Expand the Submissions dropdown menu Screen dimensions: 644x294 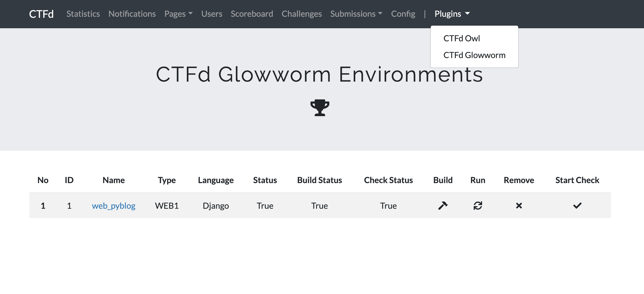tap(356, 14)
